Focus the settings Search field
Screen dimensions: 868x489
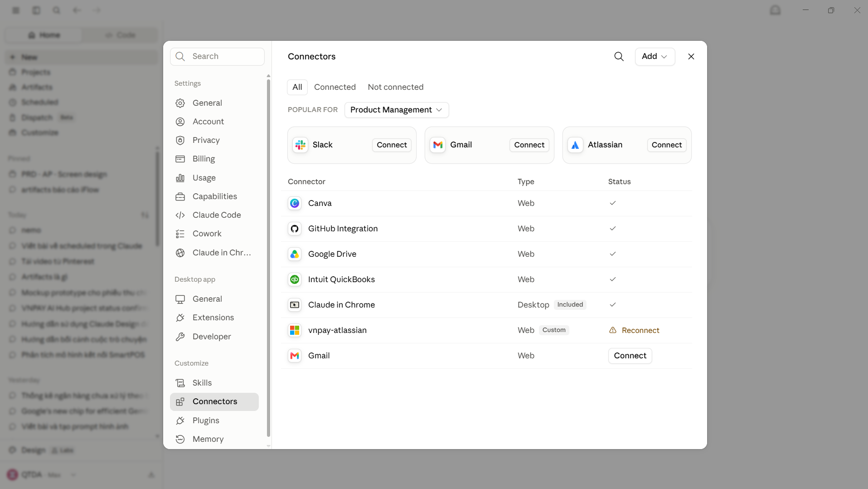(x=217, y=56)
